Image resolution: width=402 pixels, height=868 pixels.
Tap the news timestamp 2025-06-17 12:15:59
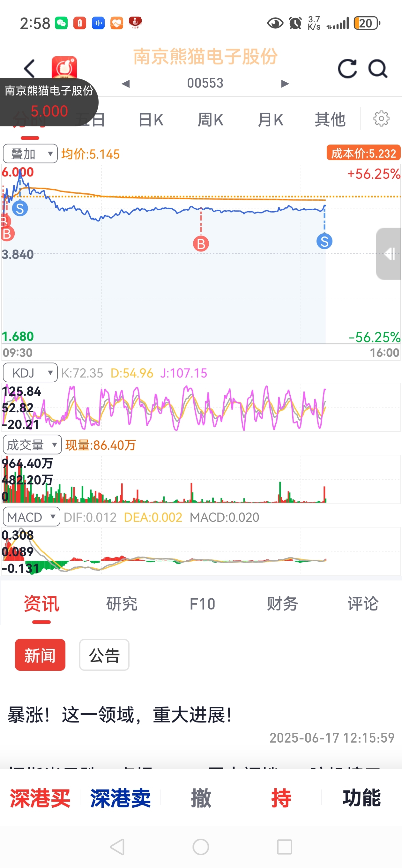coord(331,737)
